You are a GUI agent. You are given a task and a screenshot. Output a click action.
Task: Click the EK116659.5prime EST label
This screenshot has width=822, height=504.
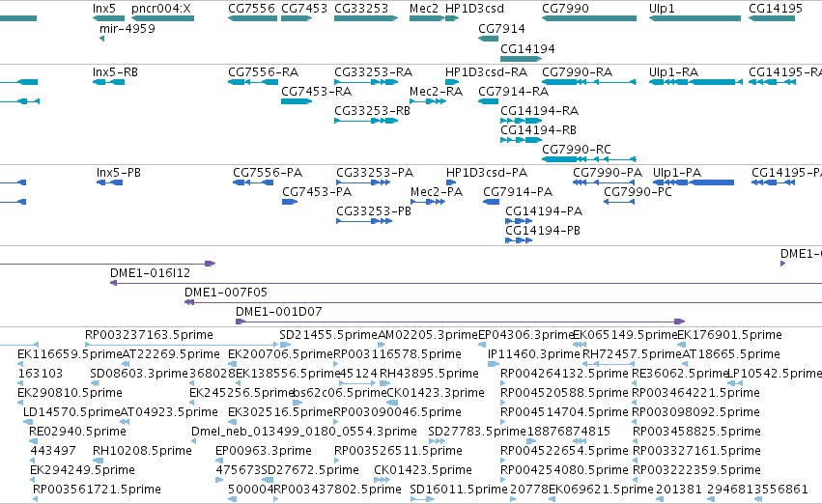70,354
